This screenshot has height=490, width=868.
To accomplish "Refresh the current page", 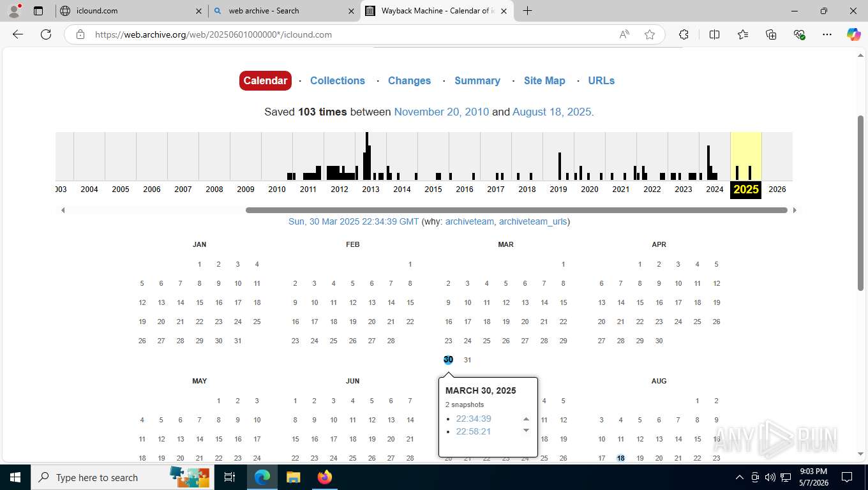I will 46,34.
